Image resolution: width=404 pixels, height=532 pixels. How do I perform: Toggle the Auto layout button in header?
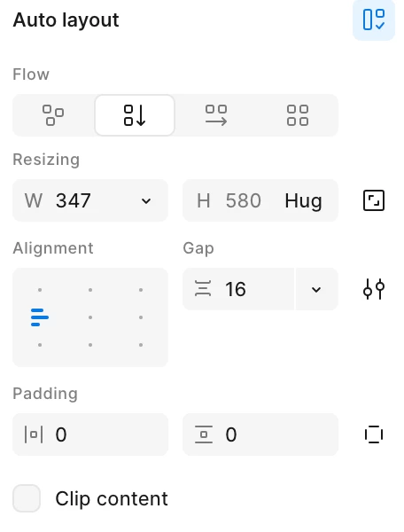(374, 20)
